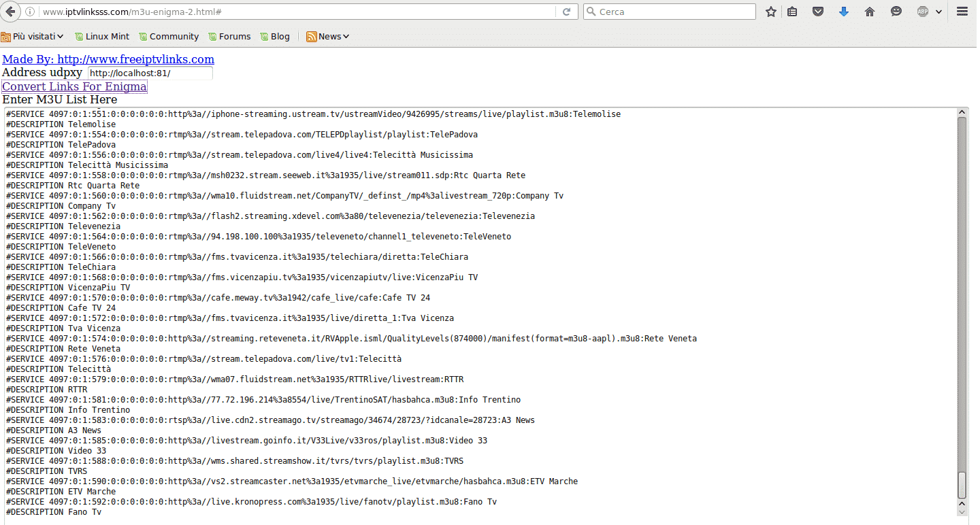
Task: Open the Community bookmark
Action: coord(169,37)
